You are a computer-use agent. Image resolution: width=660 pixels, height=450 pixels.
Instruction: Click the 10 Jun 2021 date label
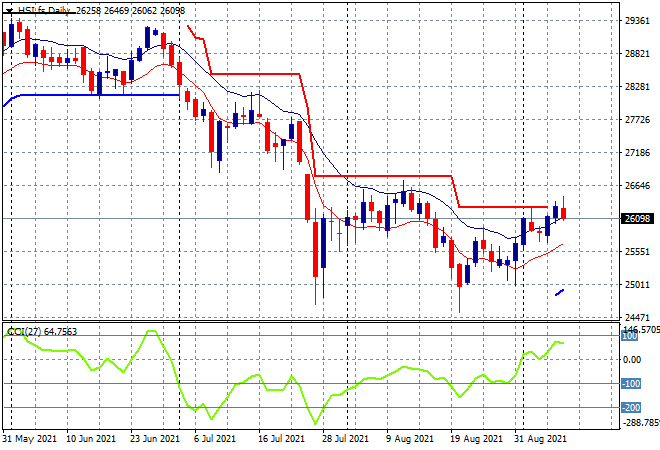(91, 439)
